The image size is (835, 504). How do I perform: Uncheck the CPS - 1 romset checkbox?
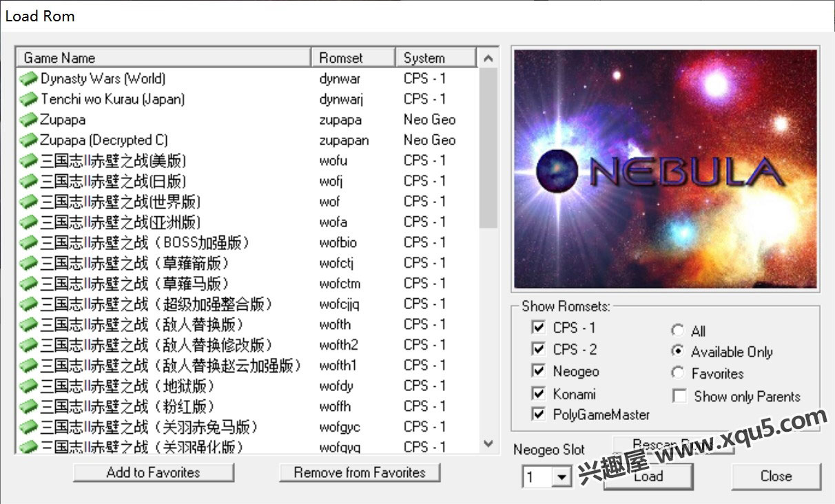click(x=539, y=327)
